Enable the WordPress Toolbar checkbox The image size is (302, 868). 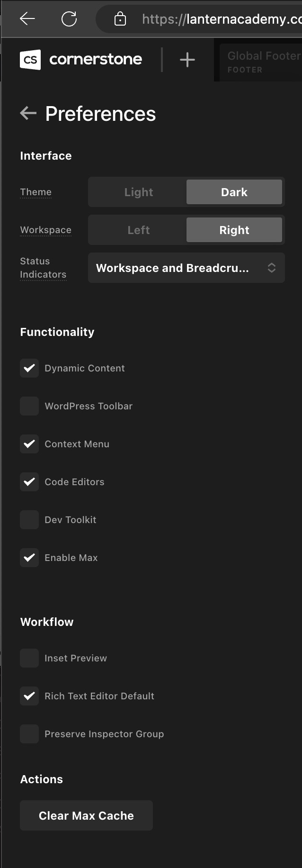pos(29,406)
